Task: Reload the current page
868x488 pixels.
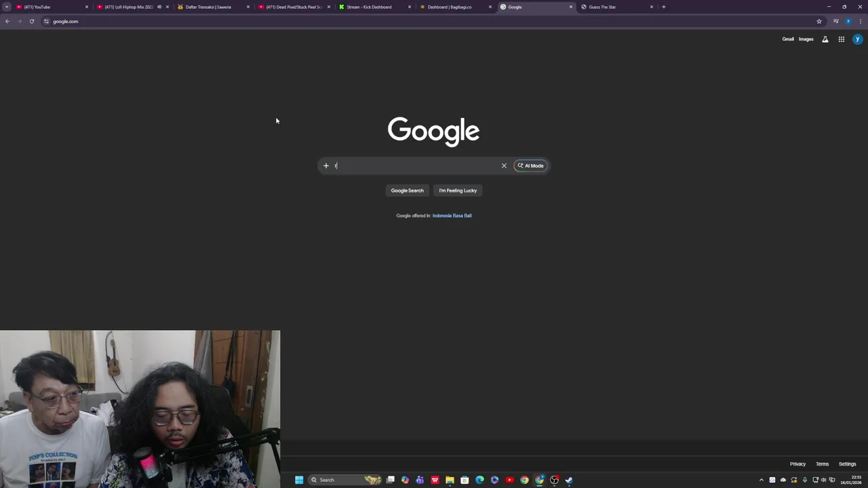Action: pos(32,21)
